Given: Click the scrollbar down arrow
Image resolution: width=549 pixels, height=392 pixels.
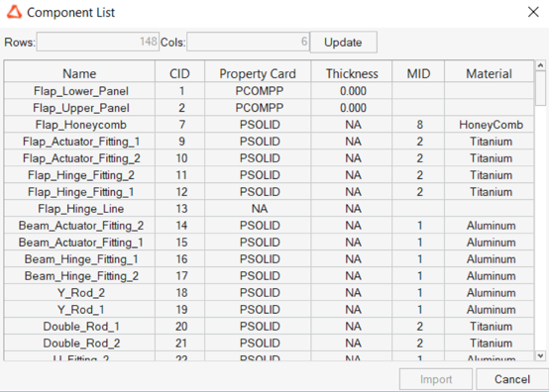Looking at the screenshot, I should coord(540,355).
